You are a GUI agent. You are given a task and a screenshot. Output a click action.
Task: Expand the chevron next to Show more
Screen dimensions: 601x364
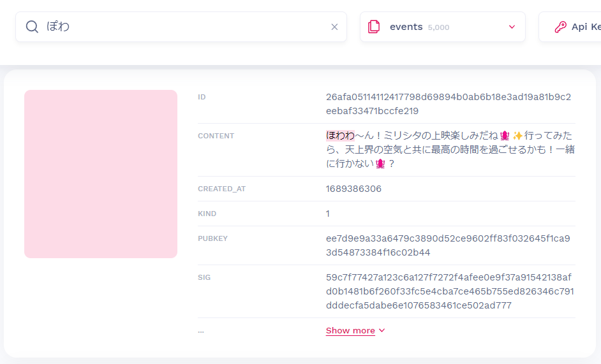[x=382, y=331]
